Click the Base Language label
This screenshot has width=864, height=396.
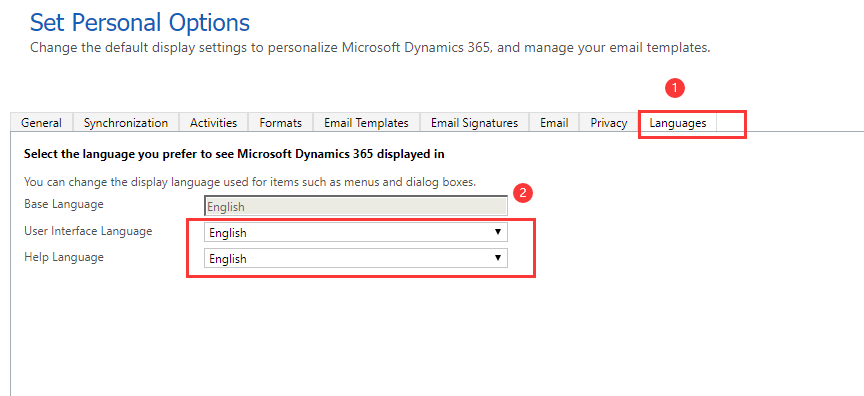pos(64,204)
